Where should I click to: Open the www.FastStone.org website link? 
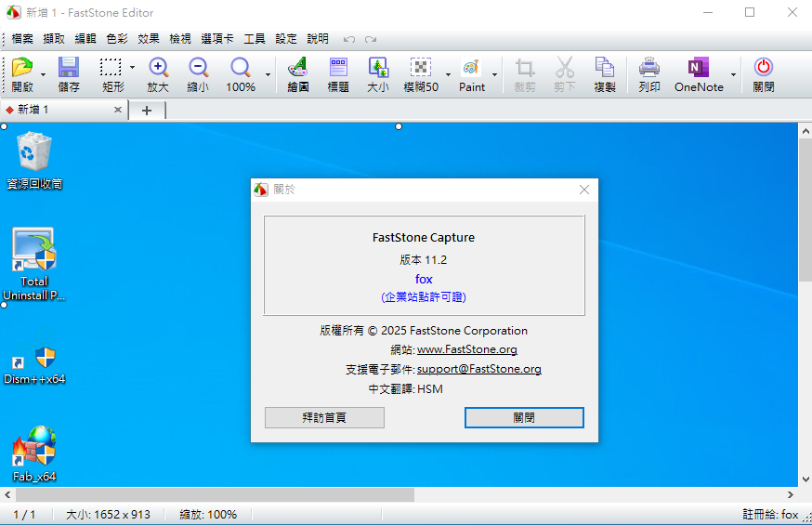[x=467, y=349]
